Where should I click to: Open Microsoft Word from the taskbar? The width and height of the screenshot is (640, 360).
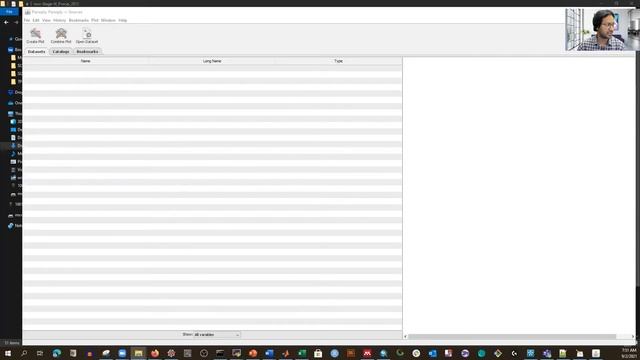coord(269,353)
